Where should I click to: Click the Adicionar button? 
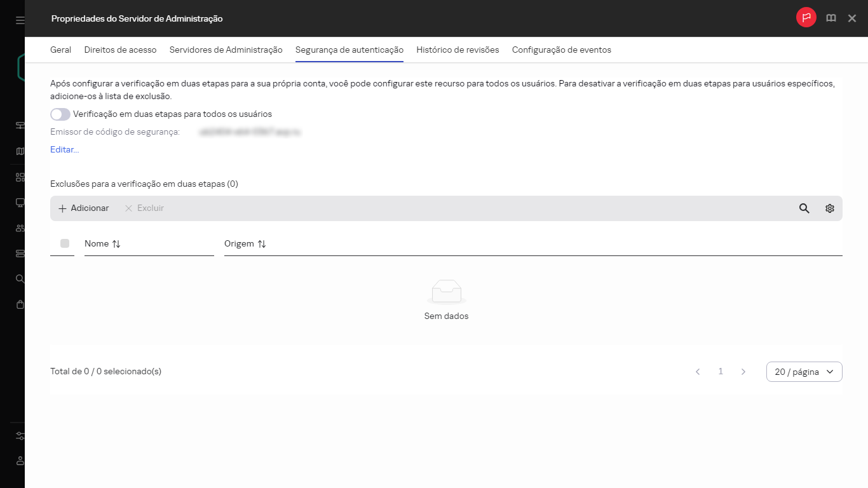tap(83, 208)
